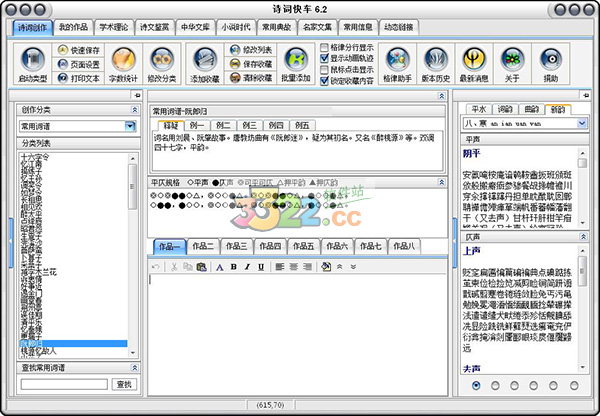Select the 例五 example tab

(x=302, y=125)
